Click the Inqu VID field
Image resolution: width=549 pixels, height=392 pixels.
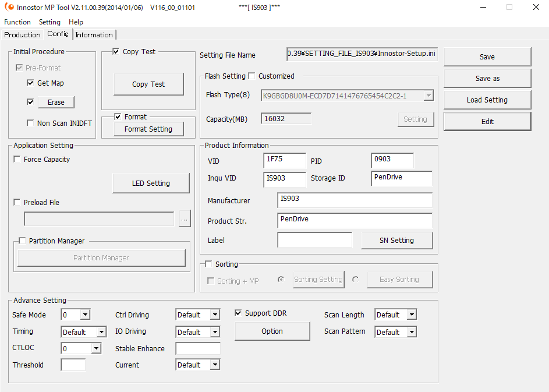[x=285, y=179]
